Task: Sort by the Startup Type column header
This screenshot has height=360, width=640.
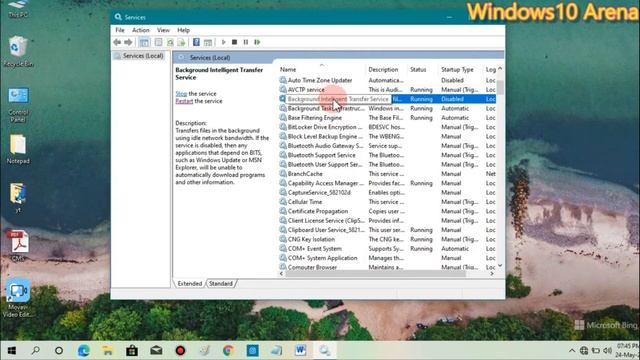Action: 457,69
